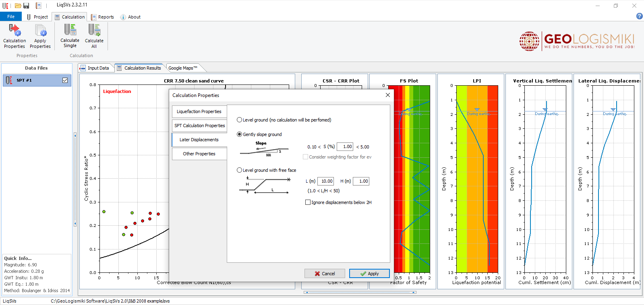The image size is (644, 305).
Task: Cancel the Calculation Properties dialog
Action: [x=325, y=274]
